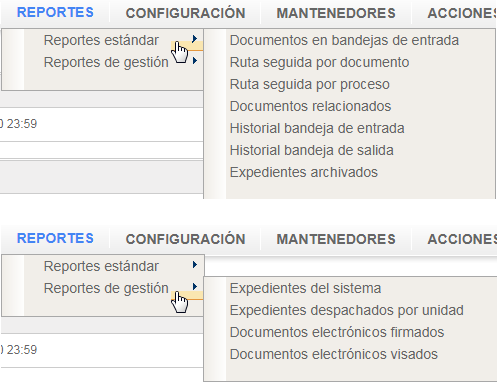This screenshot has height=382, width=497.
Task: Choose 'Expedientes archivados' menu entry
Action: click(x=304, y=172)
